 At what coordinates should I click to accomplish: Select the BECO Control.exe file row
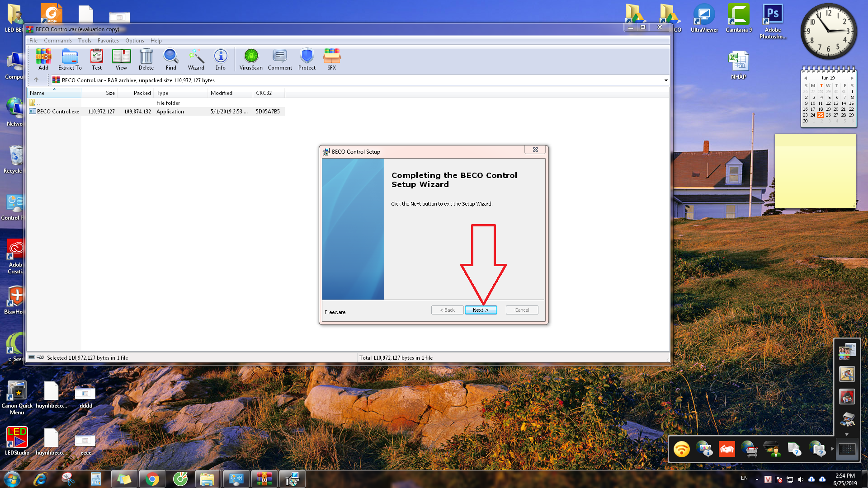pyautogui.click(x=58, y=112)
